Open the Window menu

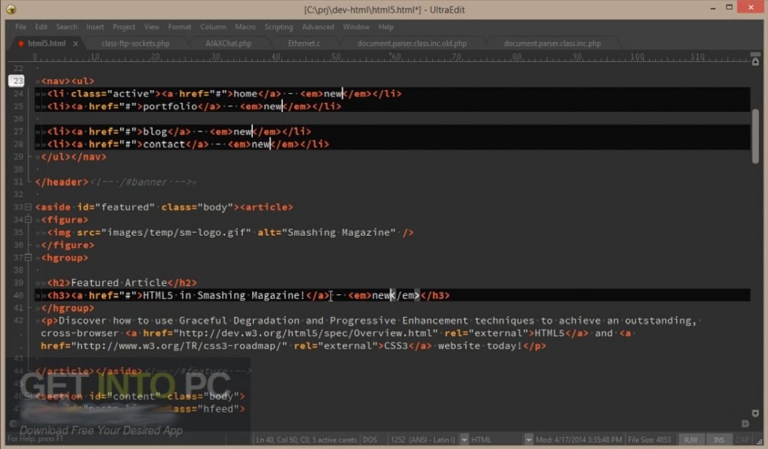[x=356, y=27]
